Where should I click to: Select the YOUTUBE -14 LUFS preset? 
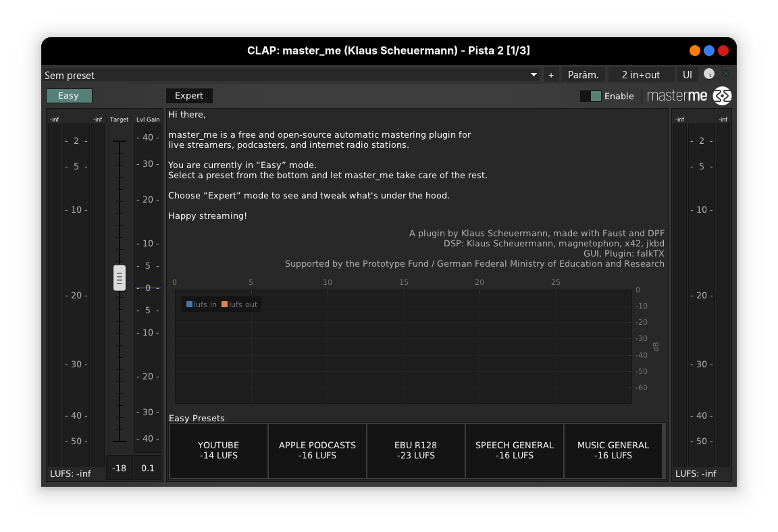click(218, 450)
